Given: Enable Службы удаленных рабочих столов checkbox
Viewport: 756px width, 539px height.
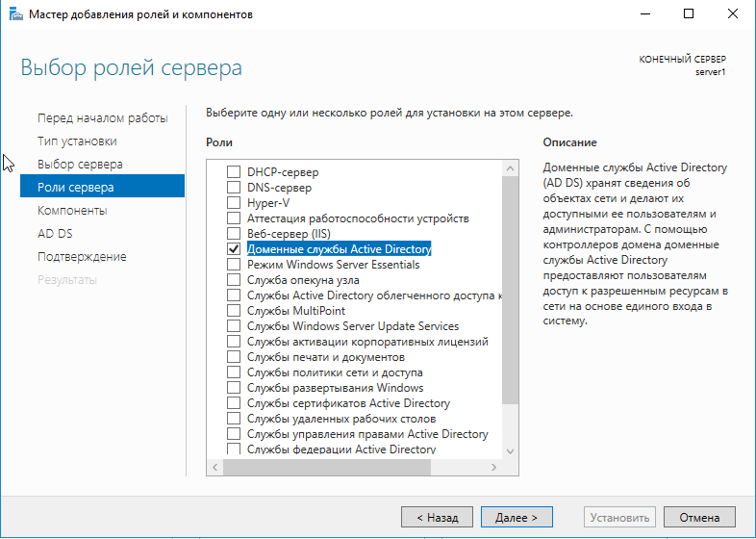Looking at the screenshot, I should tap(233, 419).
